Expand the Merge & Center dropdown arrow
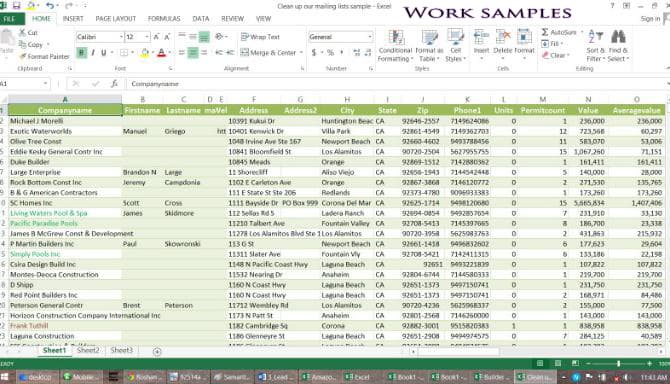The width and height of the screenshot is (670, 384). [301, 53]
